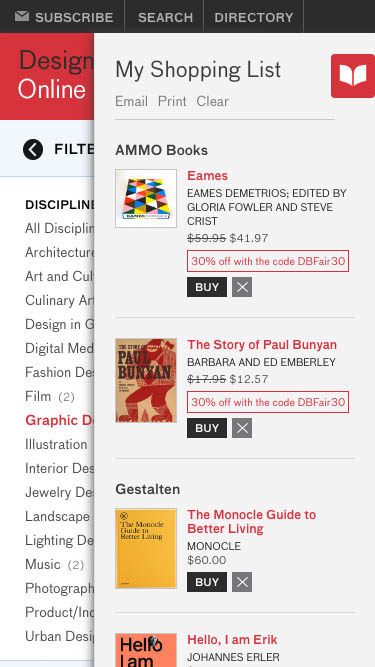375x667 pixels.
Task: Open the Paul Bunyan book cover thumbnail
Action: coord(146,380)
